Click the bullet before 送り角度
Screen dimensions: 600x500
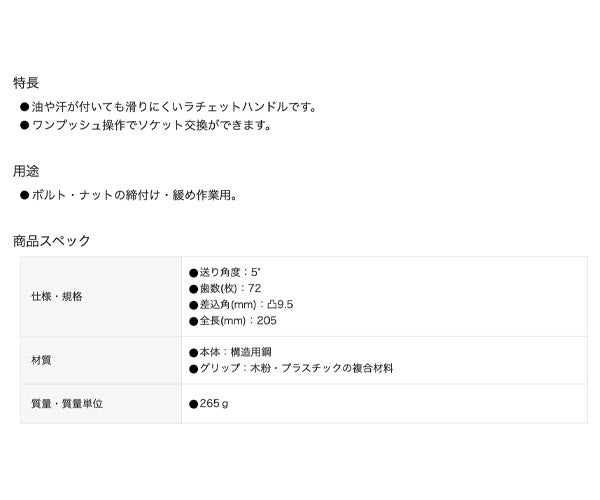click(x=192, y=272)
